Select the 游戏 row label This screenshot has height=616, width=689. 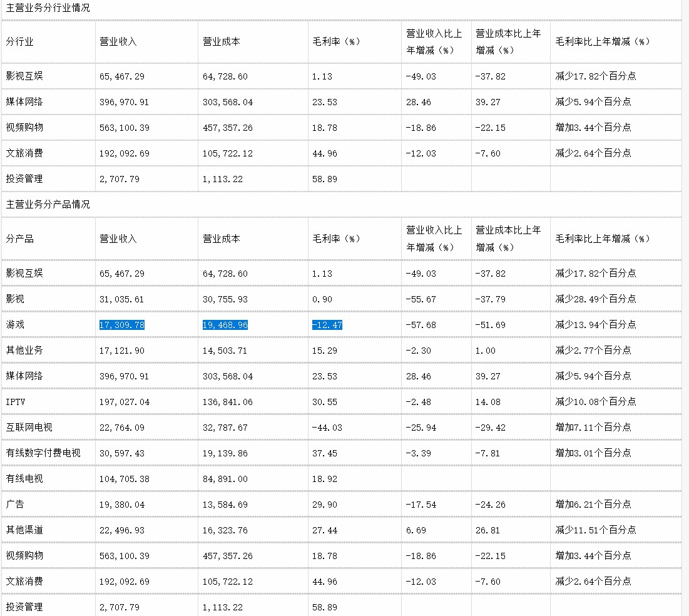(x=15, y=325)
